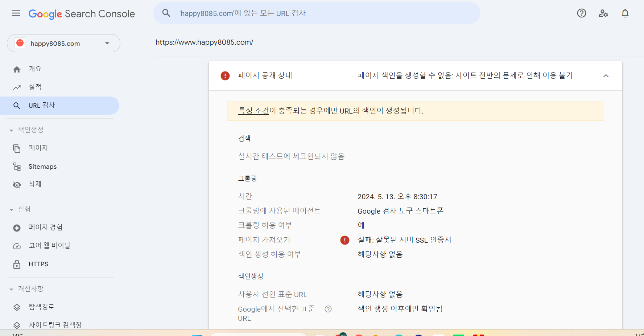Click the Google Search Console logo
The height and width of the screenshot is (336, 644).
click(82, 14)
